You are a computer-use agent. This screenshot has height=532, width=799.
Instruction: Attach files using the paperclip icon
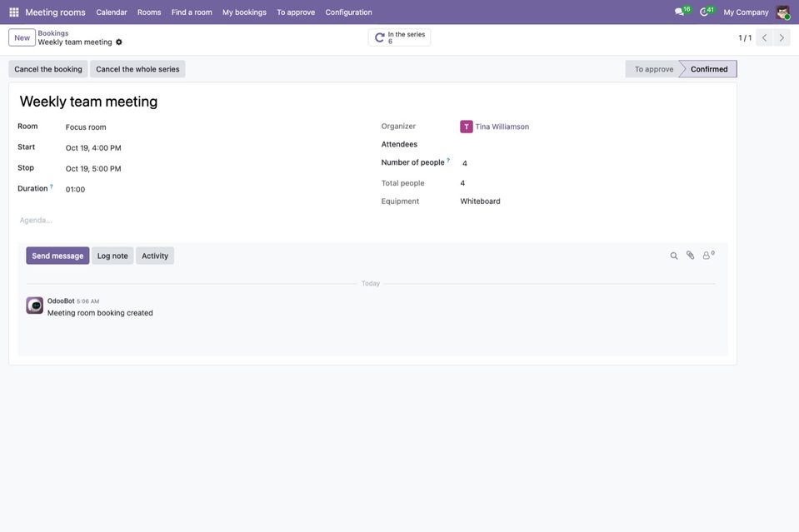pos(690,255)
